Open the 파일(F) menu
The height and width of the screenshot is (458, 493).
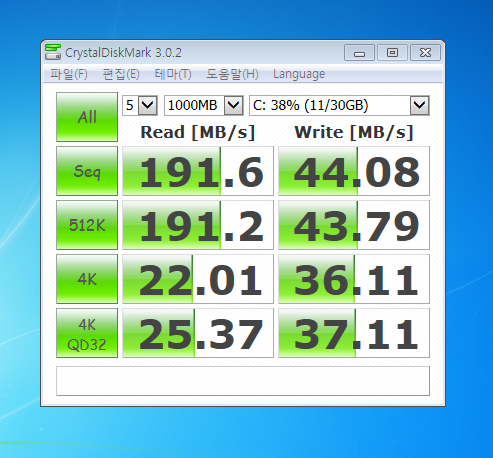(69, 74)
